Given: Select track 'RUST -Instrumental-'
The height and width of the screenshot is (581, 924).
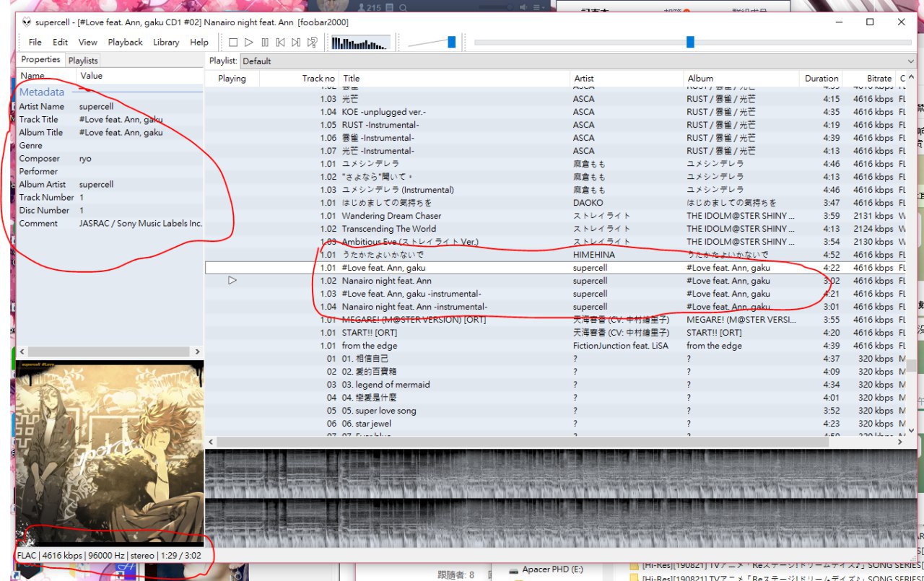Looking at the screenshot, I should click(x=556, y=125).
